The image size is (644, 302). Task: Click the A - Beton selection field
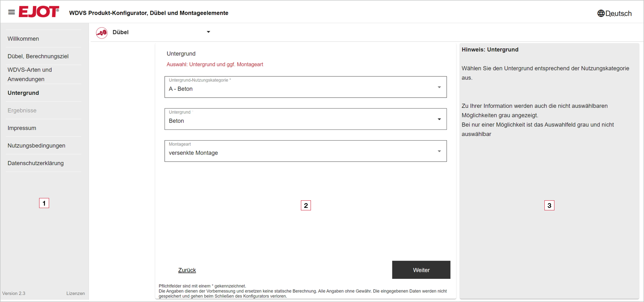coord(305,87)
